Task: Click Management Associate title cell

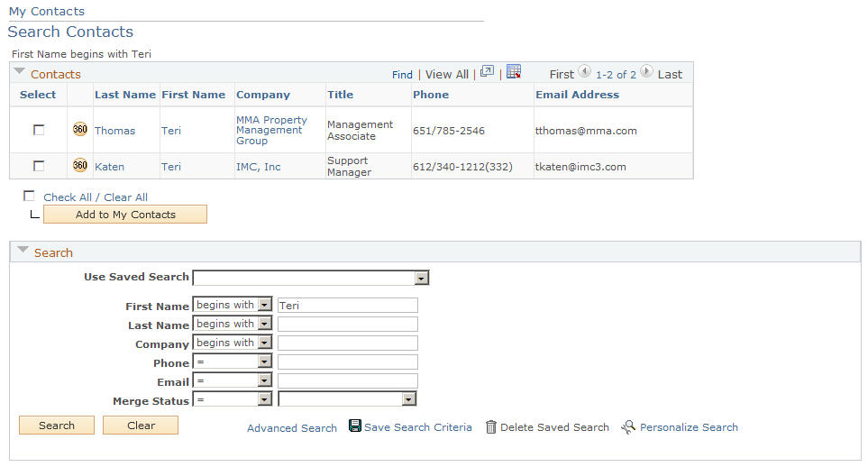Action: pos(360,130)
